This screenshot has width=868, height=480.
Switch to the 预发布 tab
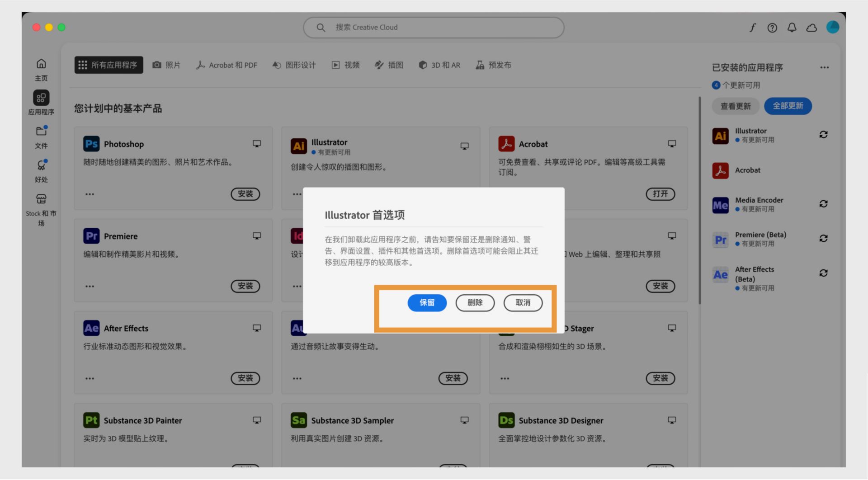(493, 65)
